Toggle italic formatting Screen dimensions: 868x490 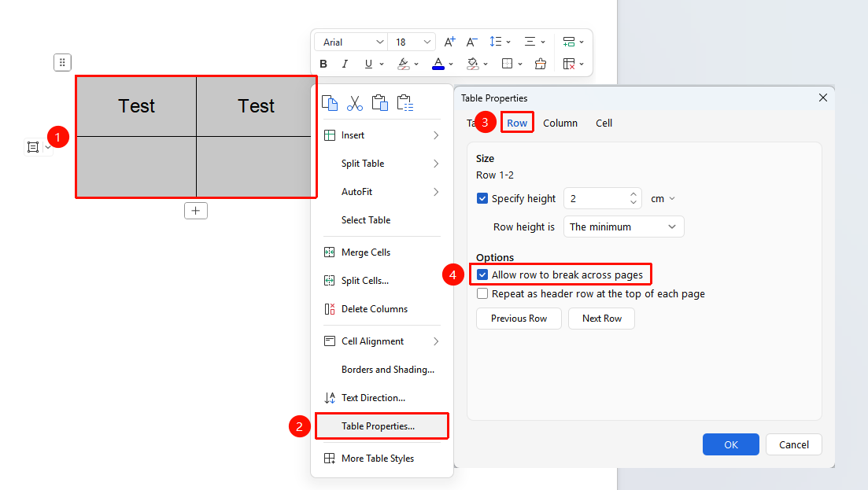click(x=345, y=64)
